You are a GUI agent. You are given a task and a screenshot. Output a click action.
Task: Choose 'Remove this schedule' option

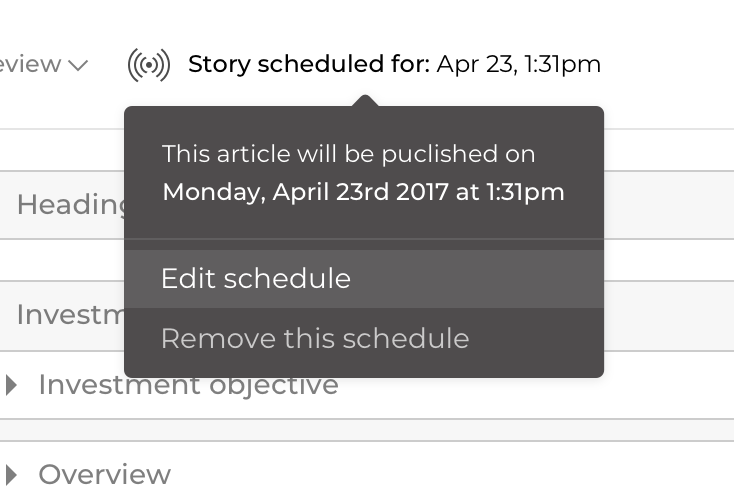click(x=314, y=338)
